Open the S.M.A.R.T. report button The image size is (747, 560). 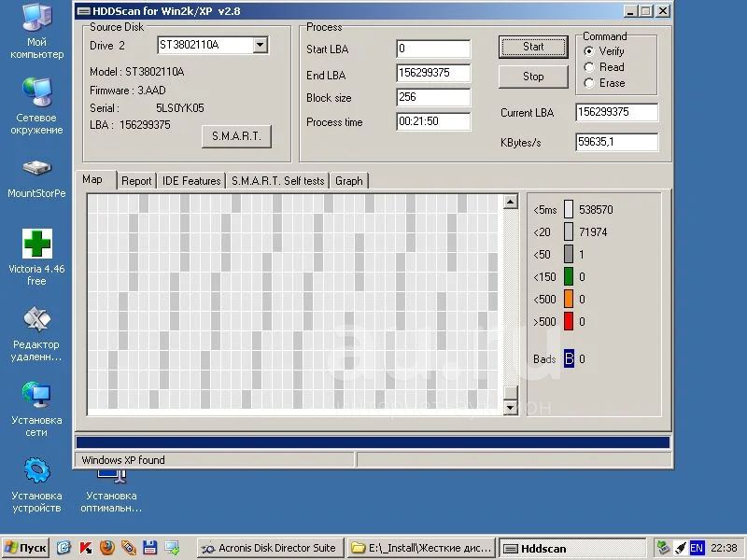237,136
